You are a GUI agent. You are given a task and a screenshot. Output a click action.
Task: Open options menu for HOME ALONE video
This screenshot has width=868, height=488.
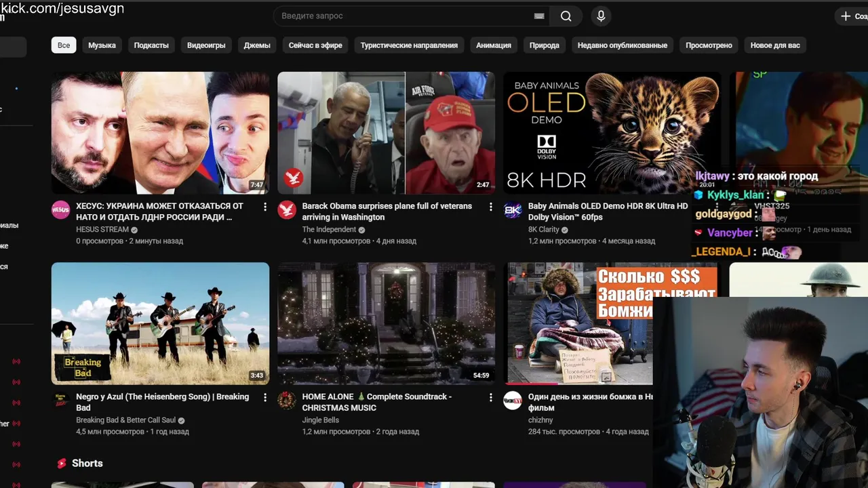[490, 397]
